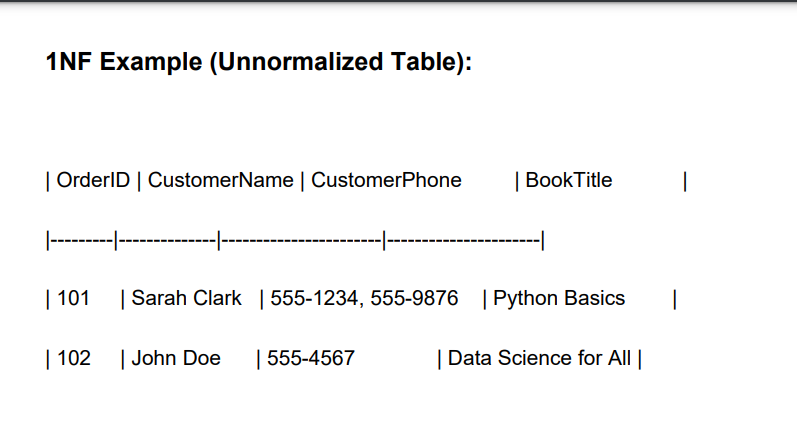Click order number 101

point(73,298)
